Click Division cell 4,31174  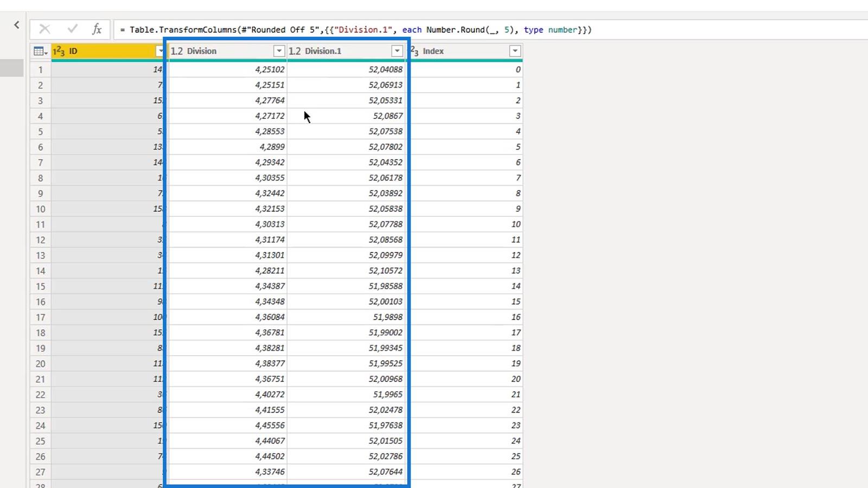(x=228, y=240)
